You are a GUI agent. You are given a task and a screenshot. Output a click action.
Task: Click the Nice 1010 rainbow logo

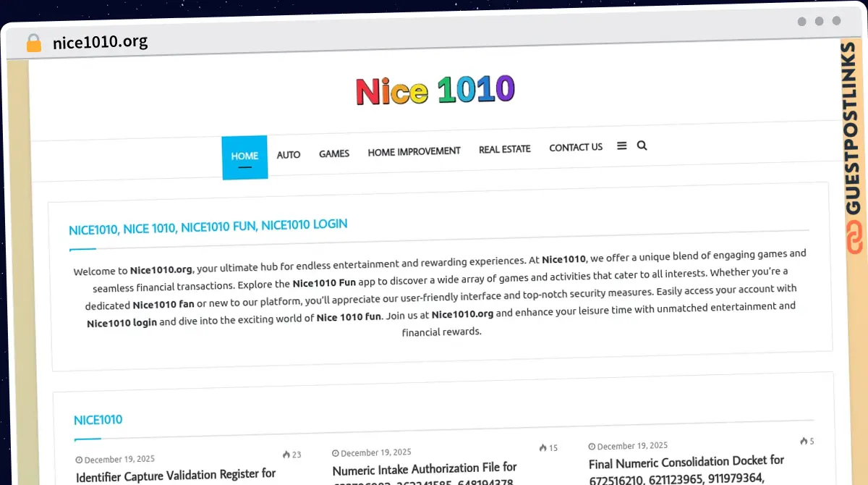[435, 90]
